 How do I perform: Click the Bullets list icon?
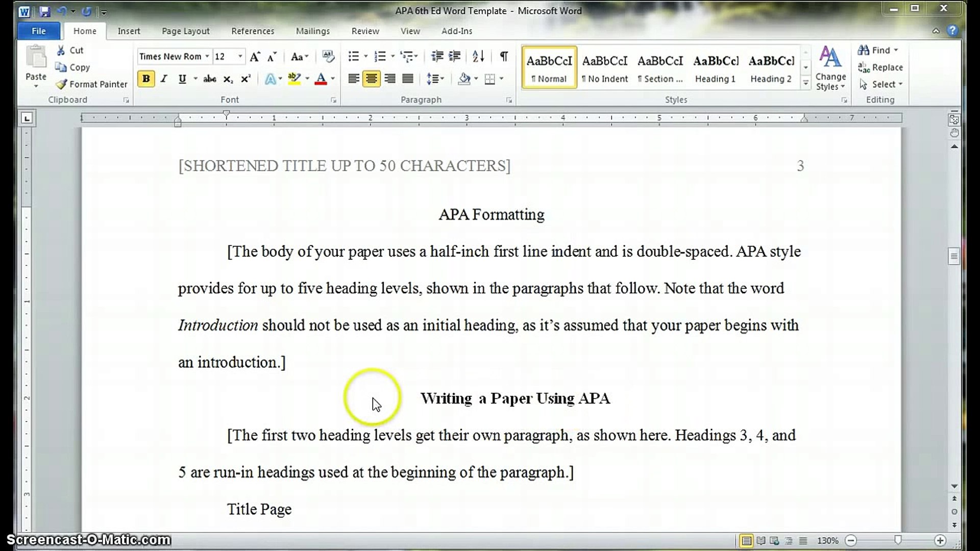pyautogui.click(x=353, y=56)
